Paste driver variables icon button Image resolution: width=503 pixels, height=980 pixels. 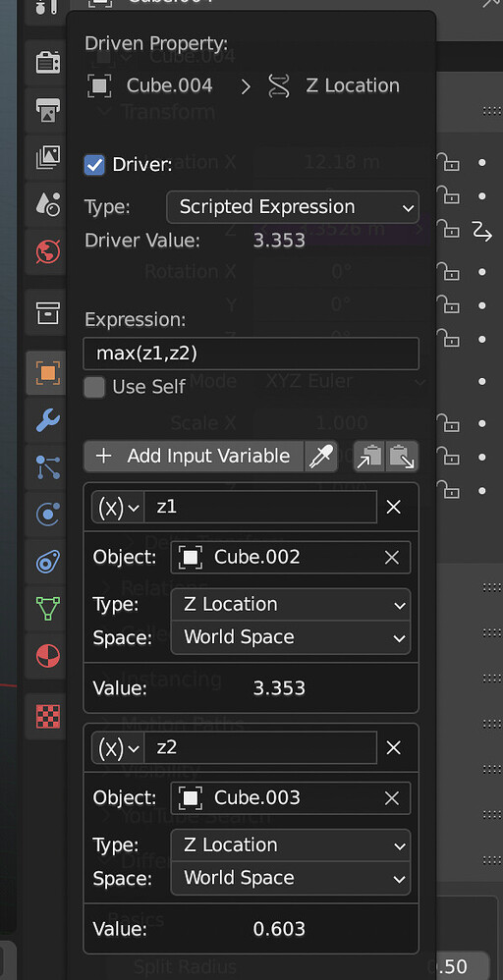tap(402, 457)
